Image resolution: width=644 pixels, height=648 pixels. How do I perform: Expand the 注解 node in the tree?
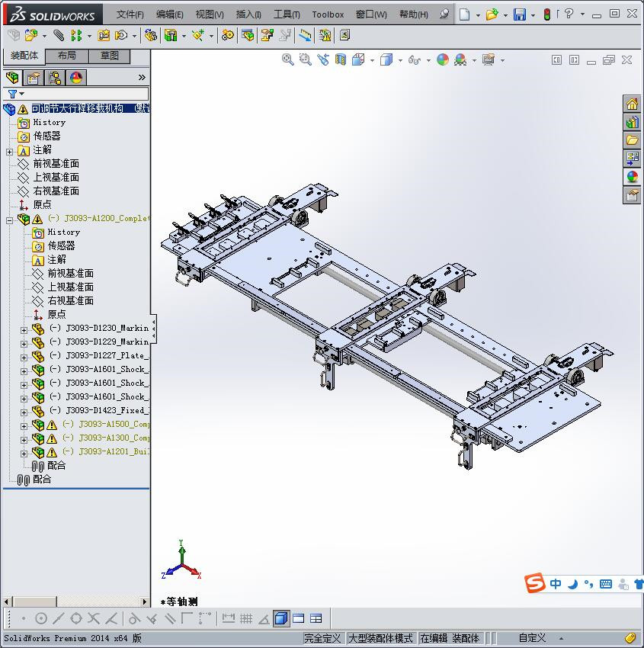click(9, 152)
